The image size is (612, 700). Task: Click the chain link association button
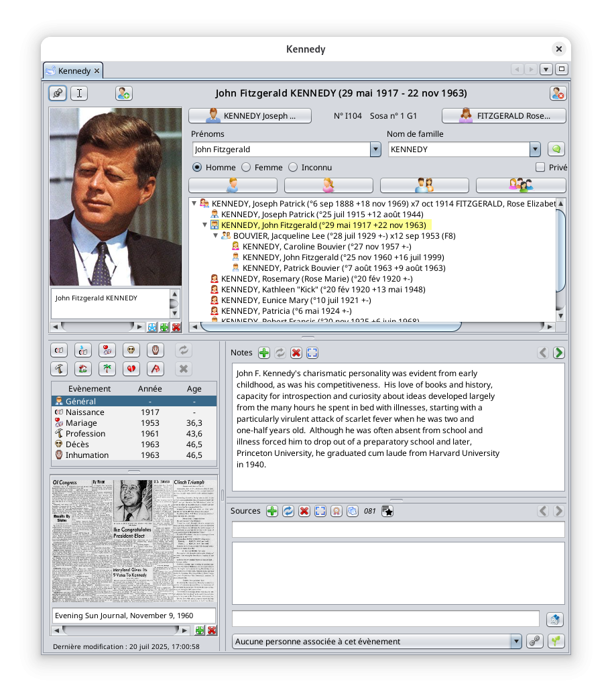click(x=535, y=642)
